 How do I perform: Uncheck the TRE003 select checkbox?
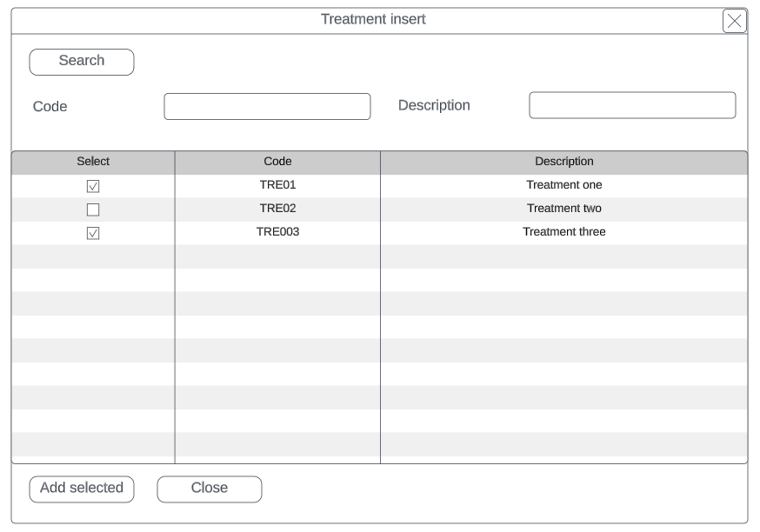point(93,233)
